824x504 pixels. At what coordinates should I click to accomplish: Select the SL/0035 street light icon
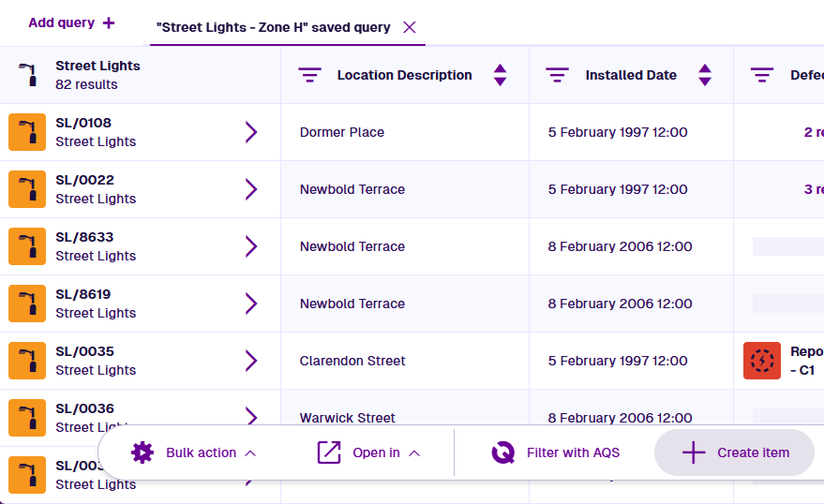coord(27,361)
